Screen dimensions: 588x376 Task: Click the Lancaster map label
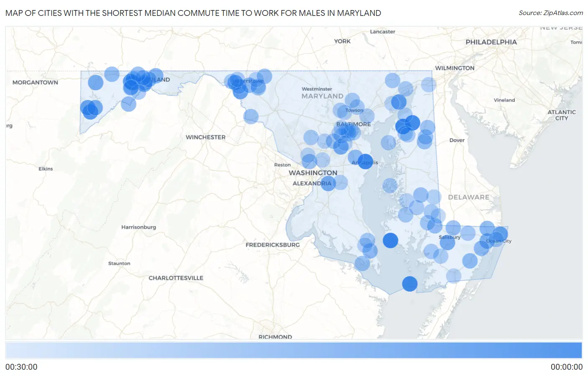pyautogui.click(x=382, y=32)
